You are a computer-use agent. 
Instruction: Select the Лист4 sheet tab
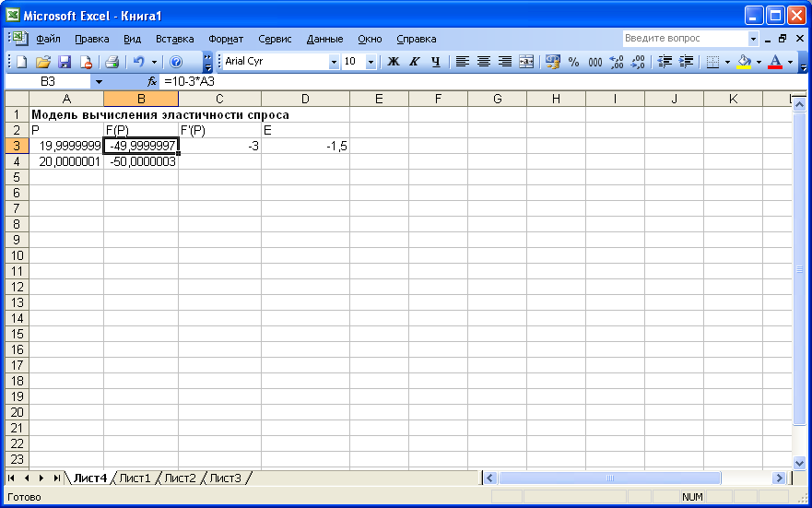click(89, 478)
